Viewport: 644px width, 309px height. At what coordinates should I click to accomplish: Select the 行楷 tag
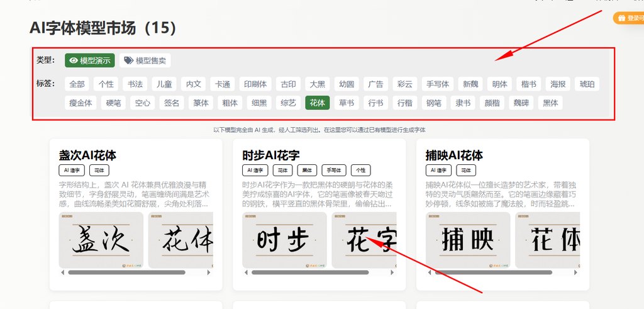[405, 103]
